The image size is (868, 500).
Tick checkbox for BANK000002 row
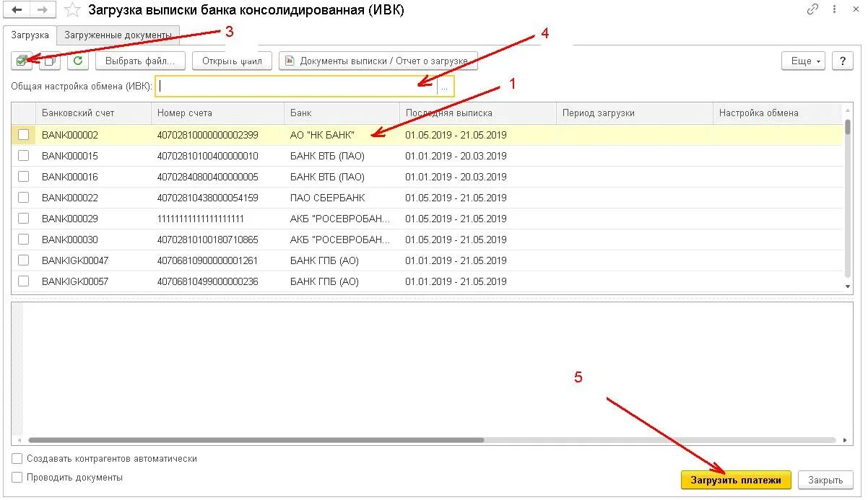pyautogui.click(x=24, y=135)
